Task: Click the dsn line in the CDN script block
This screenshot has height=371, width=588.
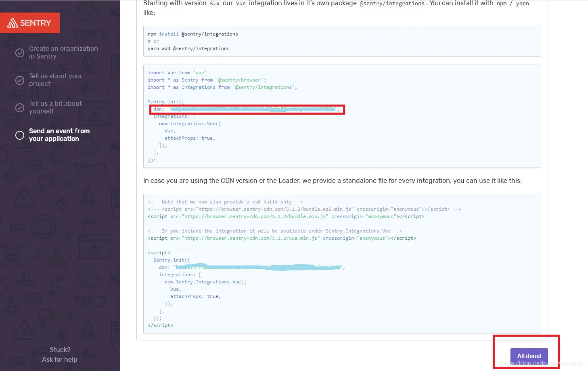Action: pyautogui.click(x=252, y=267)
